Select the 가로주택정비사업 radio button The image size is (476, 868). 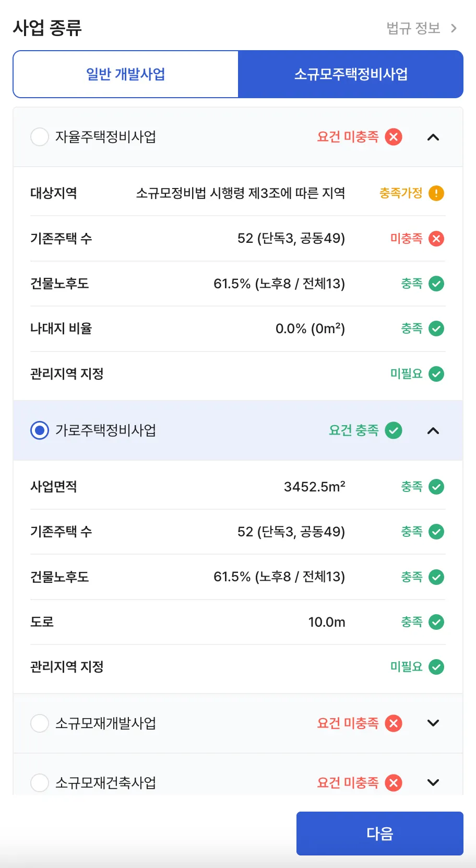pyautogui.click(x=40, y=430)
